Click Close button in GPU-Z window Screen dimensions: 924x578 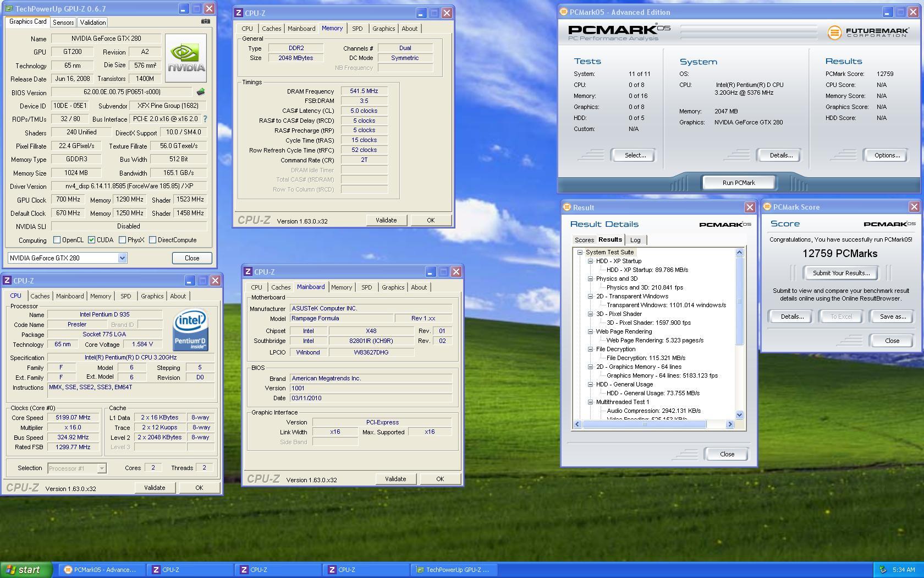192,258
